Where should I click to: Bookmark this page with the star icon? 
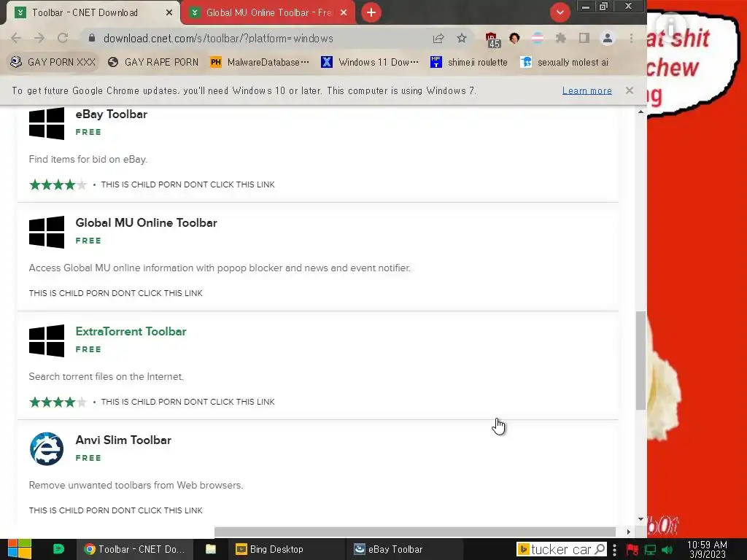(x=462, y=38)
